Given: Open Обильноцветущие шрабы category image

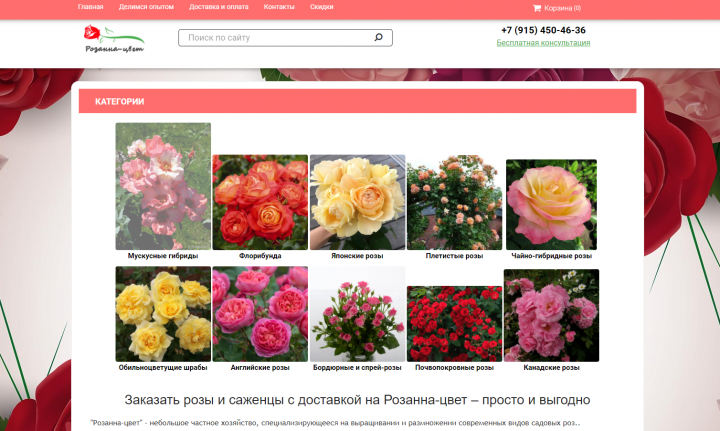Looking at the screenshot, I should (x=163, y=314).
